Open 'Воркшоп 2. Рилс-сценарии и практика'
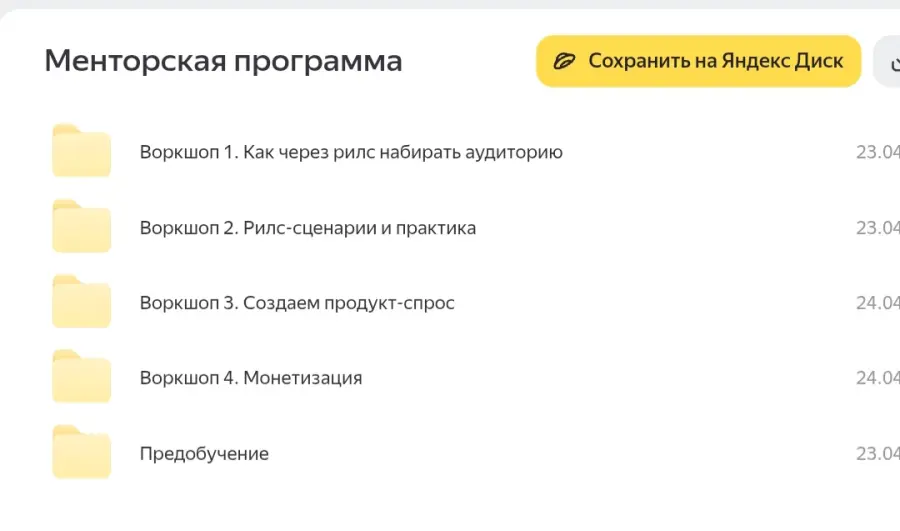The image size is (900, 531). click(308, 228)
